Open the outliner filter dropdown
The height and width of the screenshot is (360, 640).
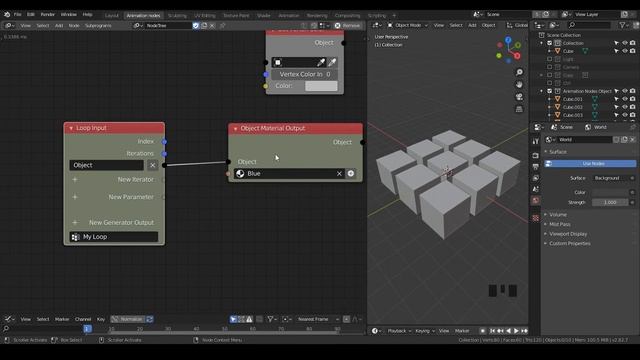tap(624, 25)
